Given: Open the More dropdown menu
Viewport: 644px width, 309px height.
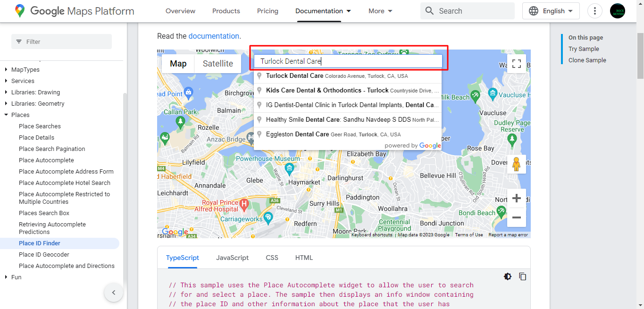Looking at the screenshot, I should [x=381, y=11].
